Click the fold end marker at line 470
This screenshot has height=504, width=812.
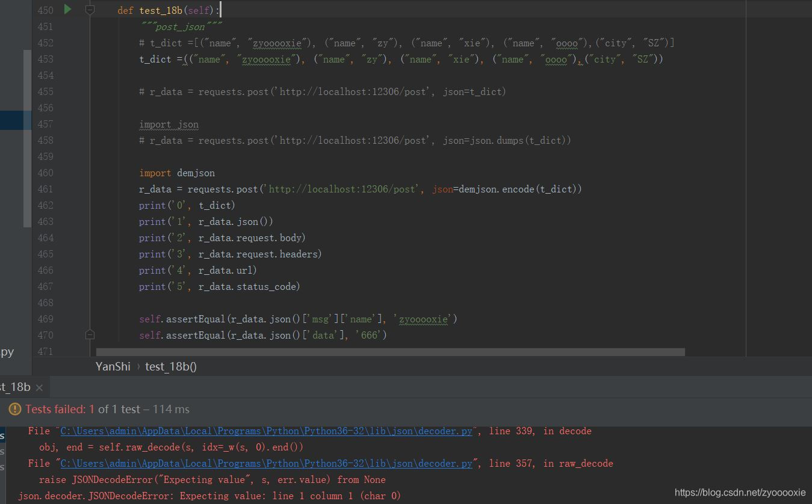(x=90, y=334)
